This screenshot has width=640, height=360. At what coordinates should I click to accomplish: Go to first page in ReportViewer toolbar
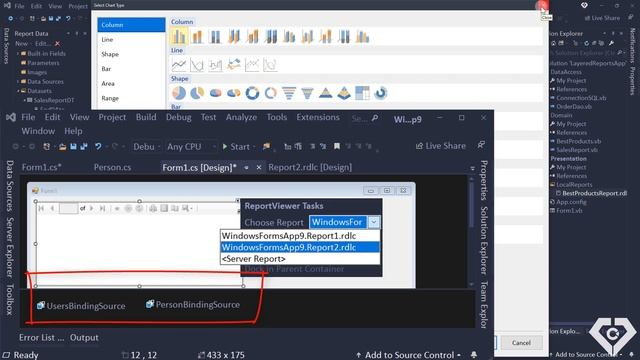click(x=41, y=209)
